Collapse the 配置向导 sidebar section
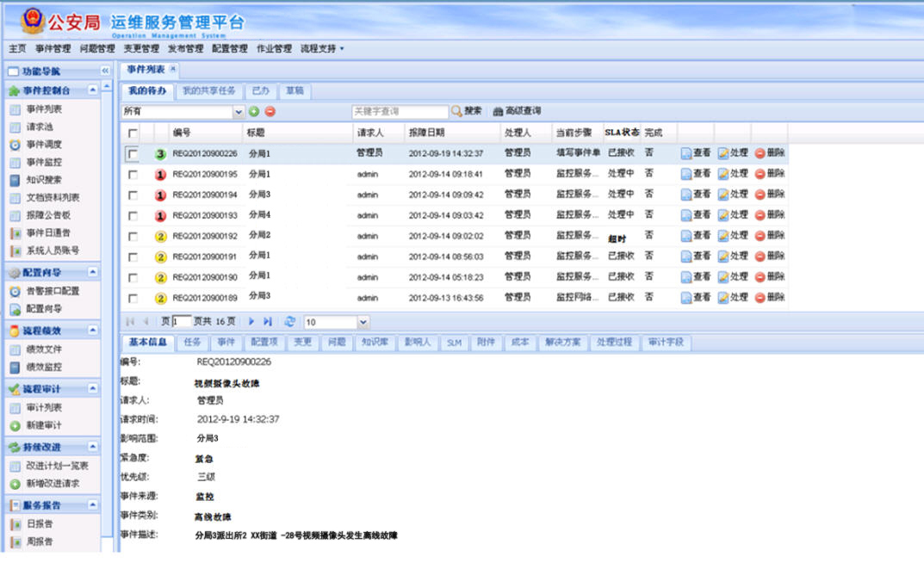The height and width of the screenshot is (575, 924). (93, 273)
